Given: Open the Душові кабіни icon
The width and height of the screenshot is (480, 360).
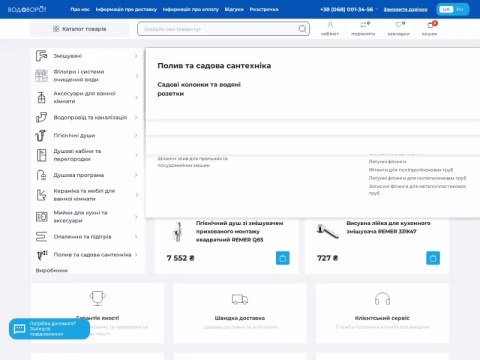Looking at the screenshot, I should [41, 155].
